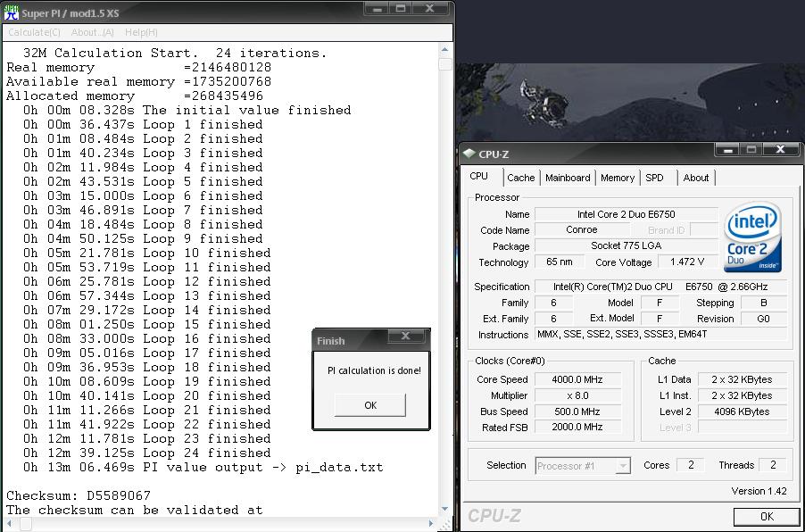Click the 'Loop 24 finished' line
The height and width of the screenshot is (532, 805).
[147, 453]
